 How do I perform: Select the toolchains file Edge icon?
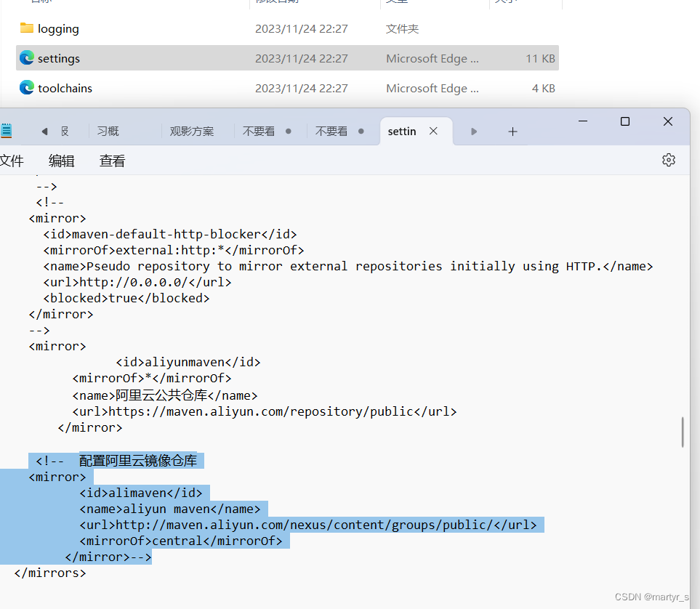point(27,87)
